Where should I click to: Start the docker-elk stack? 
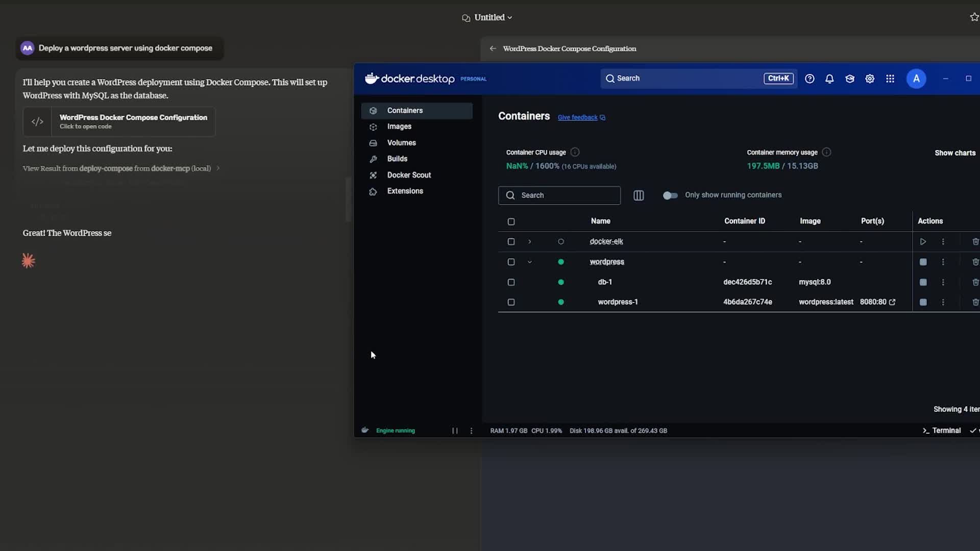(x=923, y=242)
